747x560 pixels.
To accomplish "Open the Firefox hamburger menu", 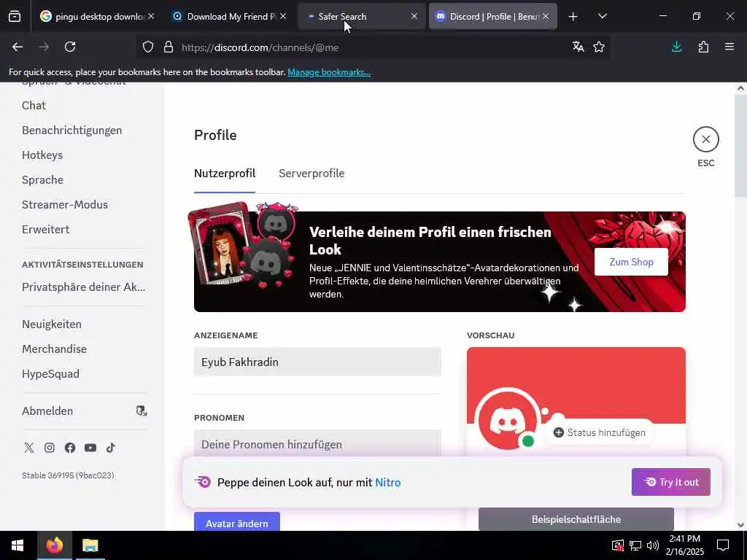I will pyautogui.click(x=729, y=47).
